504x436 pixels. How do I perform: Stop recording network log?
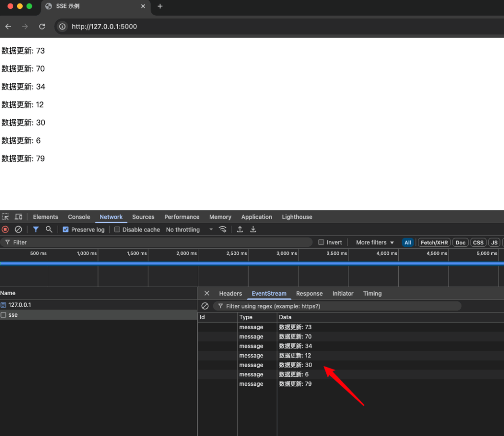(5, 230)
